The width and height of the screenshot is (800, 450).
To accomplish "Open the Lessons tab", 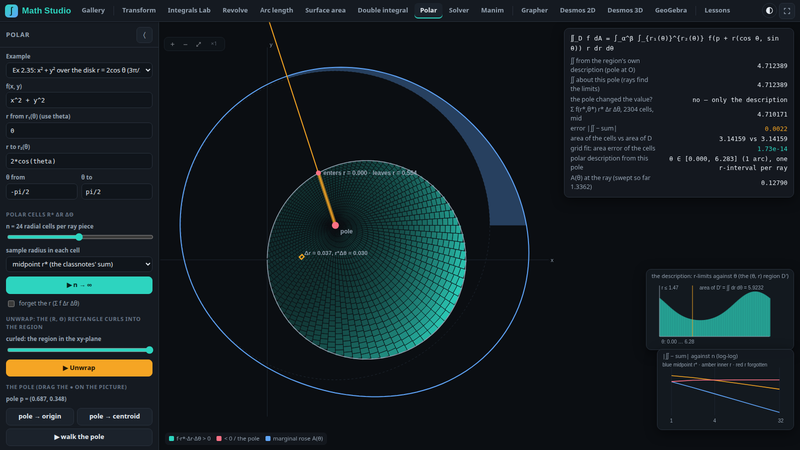I will (x=717, y=10).
